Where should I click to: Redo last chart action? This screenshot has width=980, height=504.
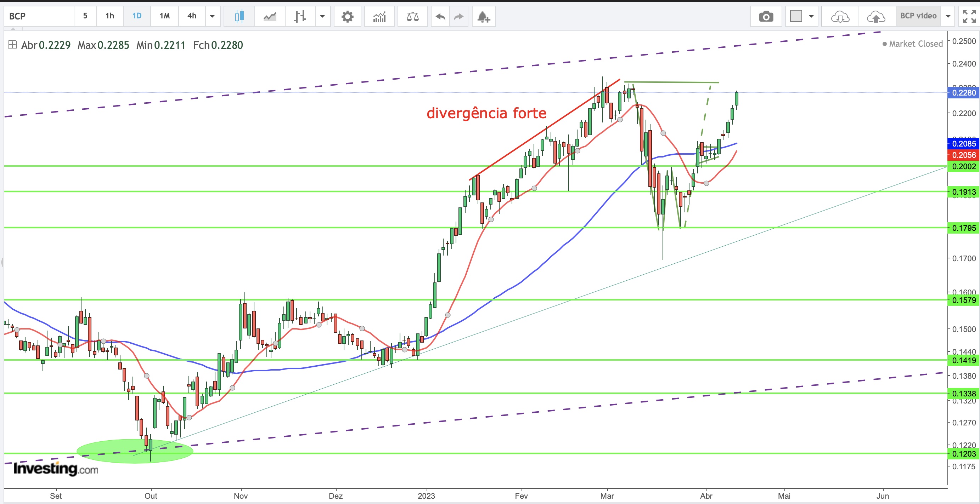coord(459,16)
